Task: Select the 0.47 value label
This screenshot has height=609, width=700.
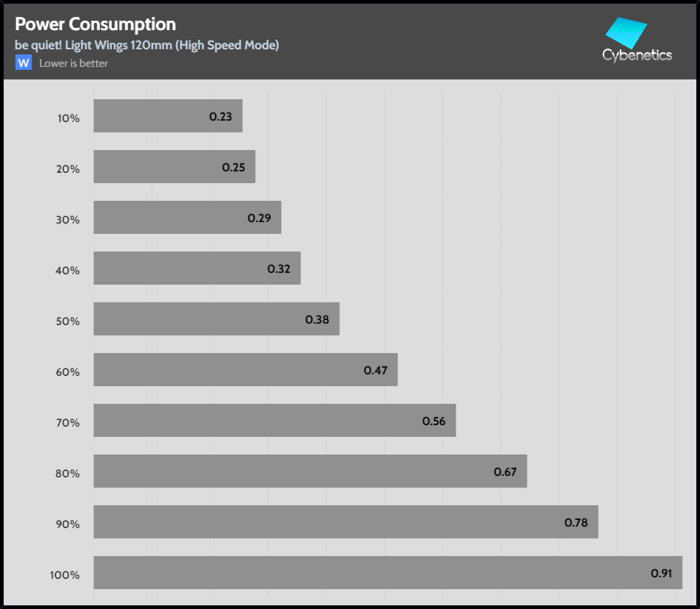Action: click(375, 371)
